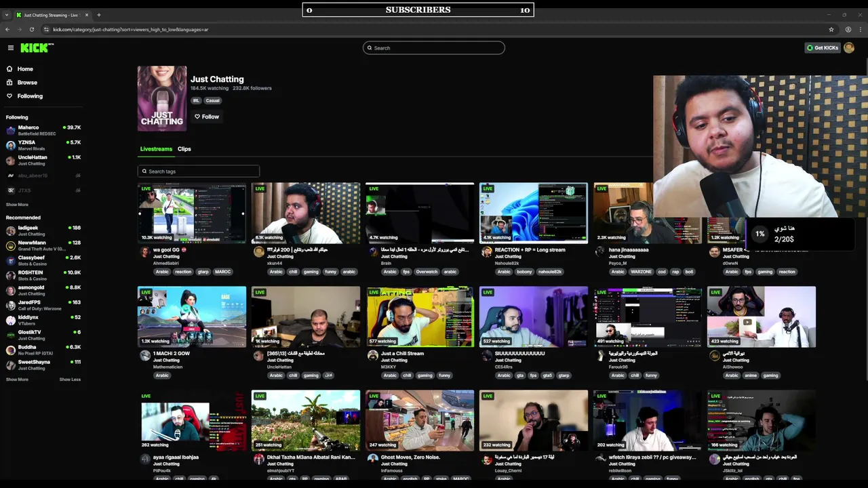Viewport: 868px width, 488px height.
Task: Open the Get KICKs button
Action: tap(823, 47)
